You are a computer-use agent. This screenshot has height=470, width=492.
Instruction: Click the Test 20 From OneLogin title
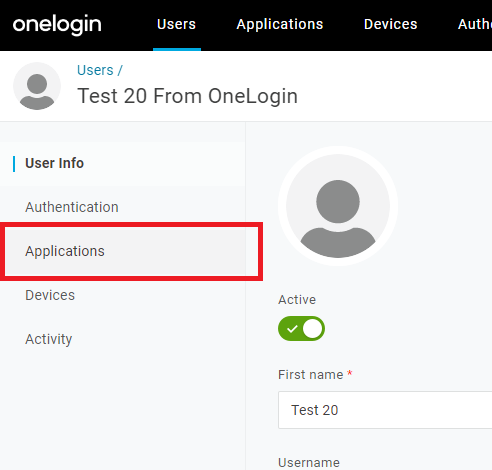point(187,96)
